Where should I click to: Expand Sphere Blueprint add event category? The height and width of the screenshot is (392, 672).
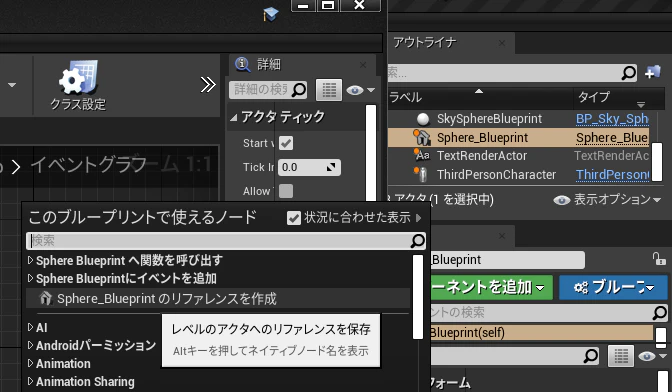coord(30,278)
